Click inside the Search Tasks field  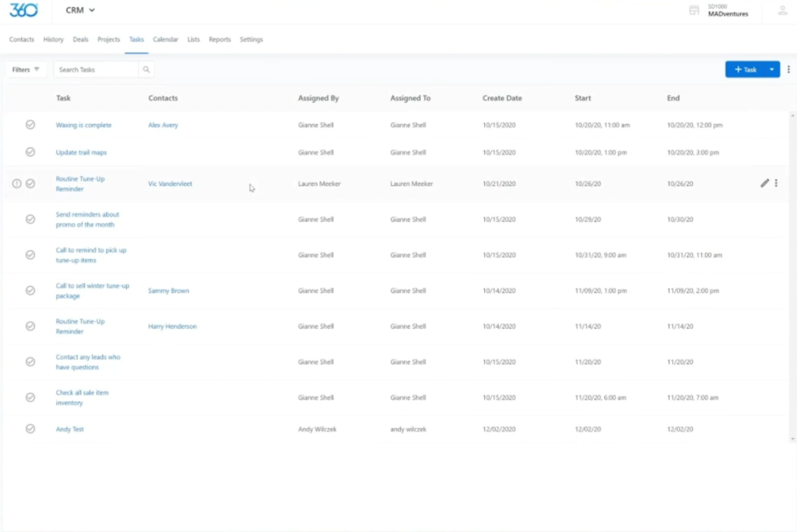point(93,69)
